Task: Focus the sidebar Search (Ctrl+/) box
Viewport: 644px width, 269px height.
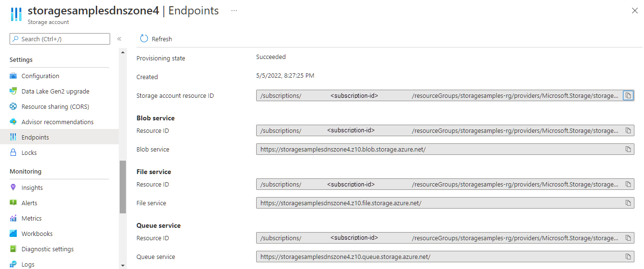Action: point(60,39)
